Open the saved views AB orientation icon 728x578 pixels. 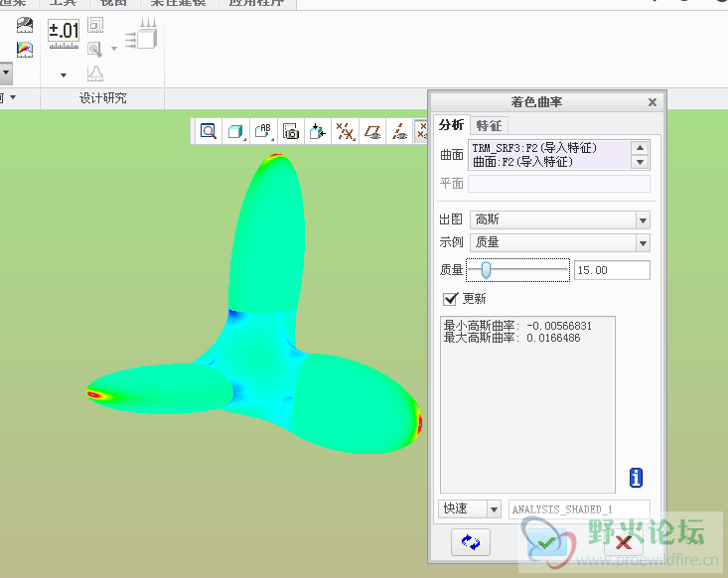click(x=263, y=131)
